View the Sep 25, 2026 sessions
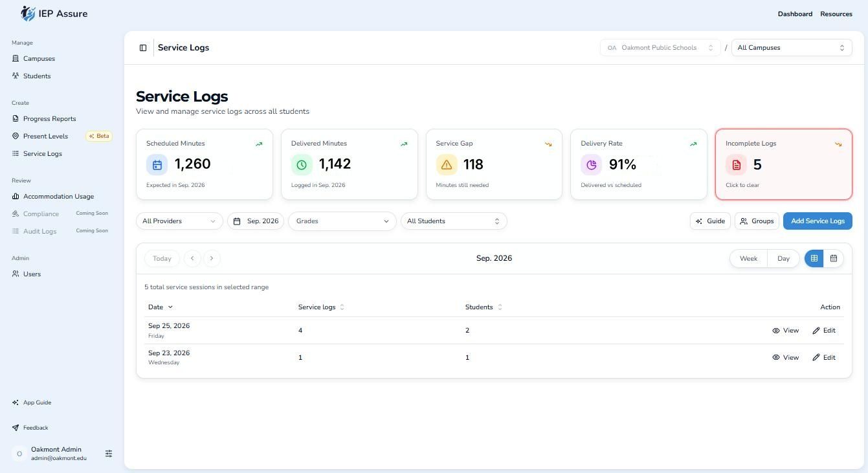Viewport: 868px width, 473px height. 785,331
